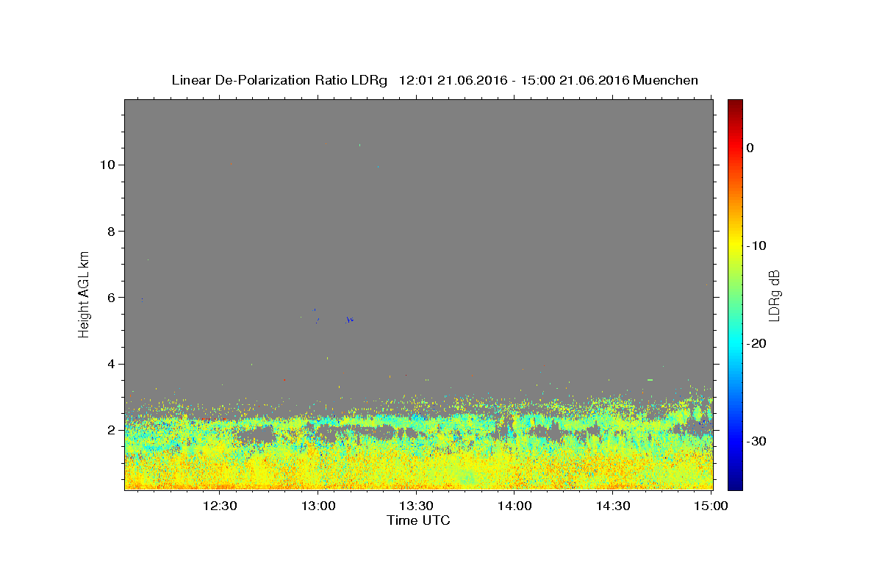Click the 14:00 time axis label
882x588 pixels.
tap(515, 506)
